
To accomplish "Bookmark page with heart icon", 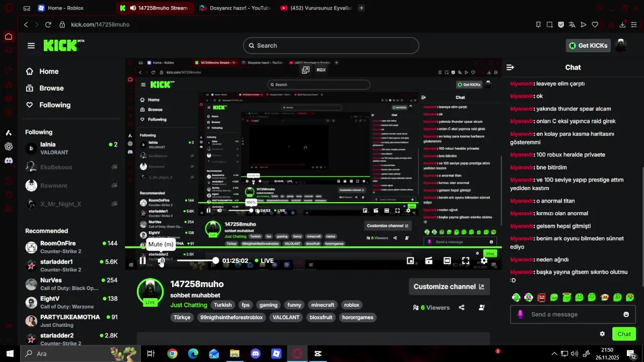I will point(595,24).
